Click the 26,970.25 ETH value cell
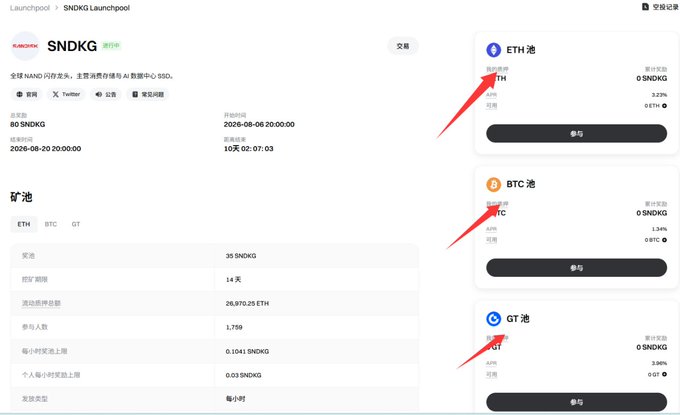680x415 pixels. click(x=247, y=304)
